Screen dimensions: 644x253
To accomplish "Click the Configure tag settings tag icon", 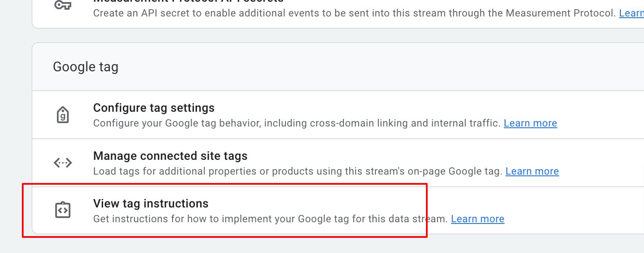I will 63,115.
